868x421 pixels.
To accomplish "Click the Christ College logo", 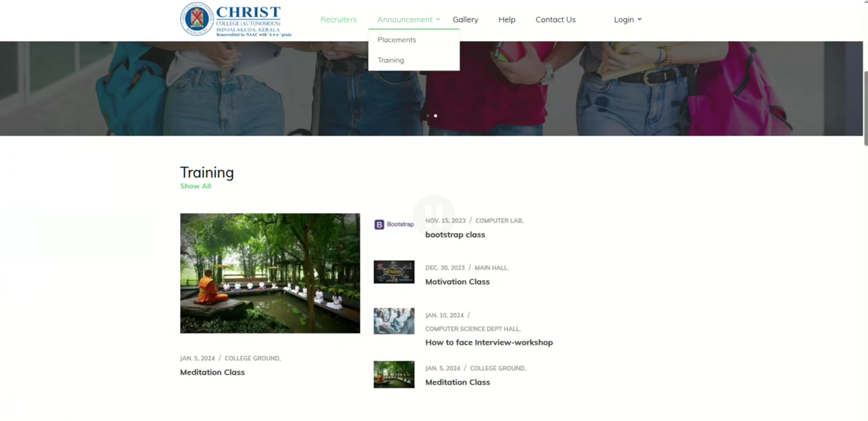I will click(x=236, y=19).
